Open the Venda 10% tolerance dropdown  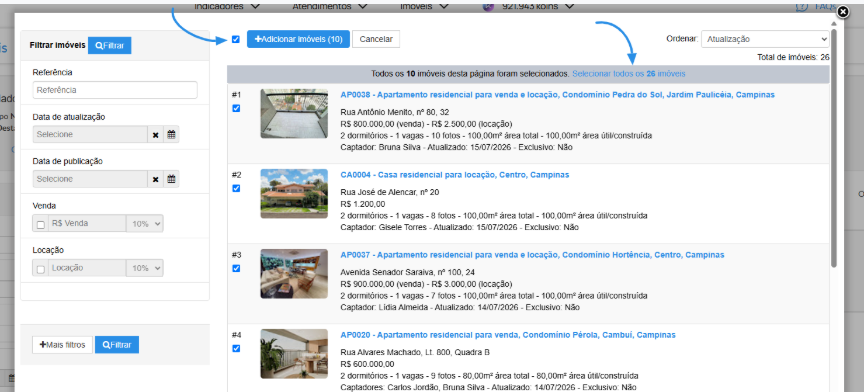click(145, 223)
